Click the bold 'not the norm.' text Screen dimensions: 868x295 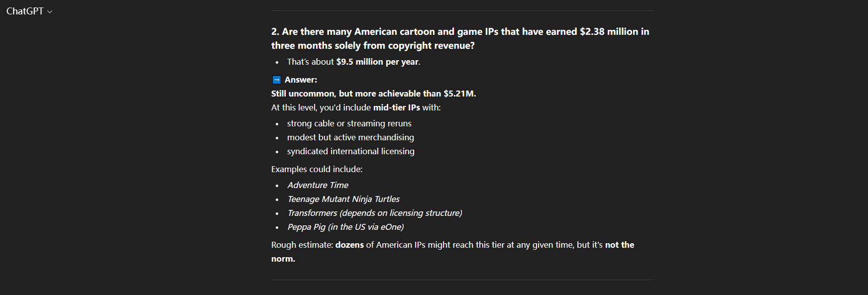[x=620, y=245]
